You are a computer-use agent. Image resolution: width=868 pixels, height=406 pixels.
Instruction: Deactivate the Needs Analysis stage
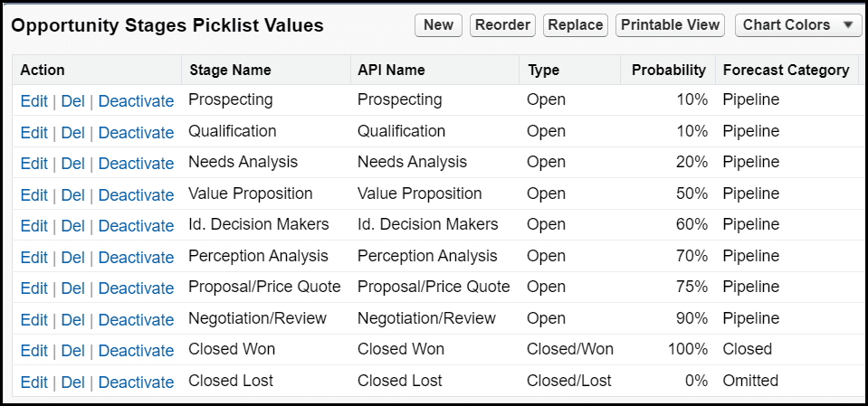coord(136,164)
